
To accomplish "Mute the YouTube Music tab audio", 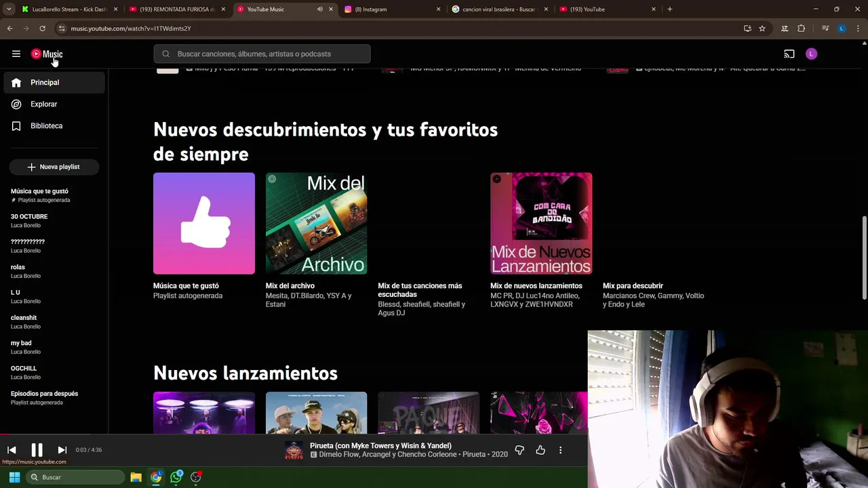I will tap(320, 9).
